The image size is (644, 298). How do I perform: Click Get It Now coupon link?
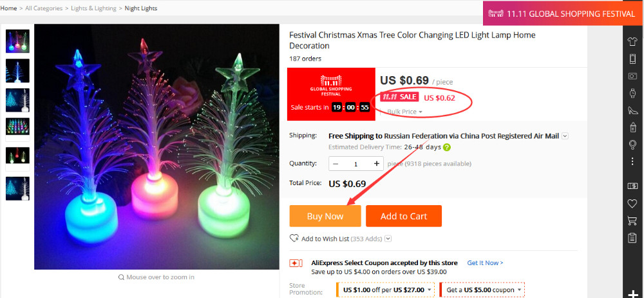485,263
